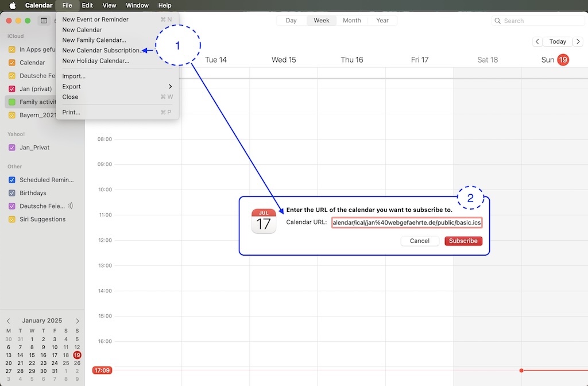Toggle the In Apps gefu... calendar checkbox
The height and width of the screenshot is (386, 588).
coord(12,49)
